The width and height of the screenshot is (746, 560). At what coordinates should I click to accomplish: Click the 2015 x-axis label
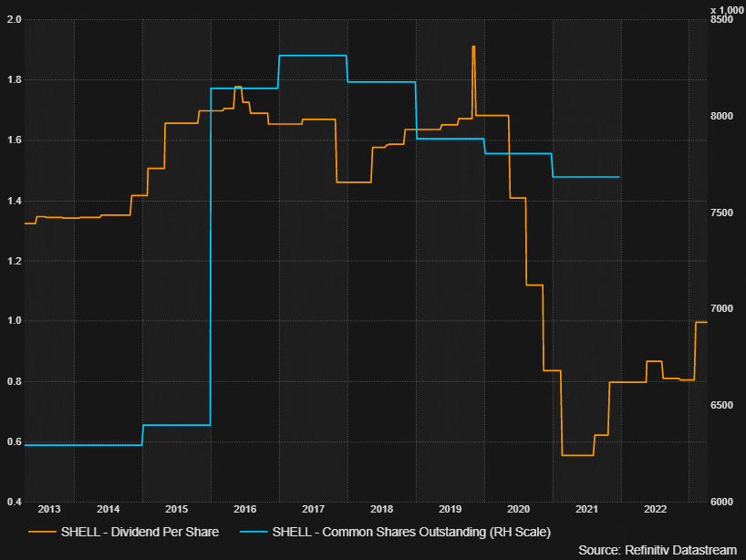[x=177, y=509]
